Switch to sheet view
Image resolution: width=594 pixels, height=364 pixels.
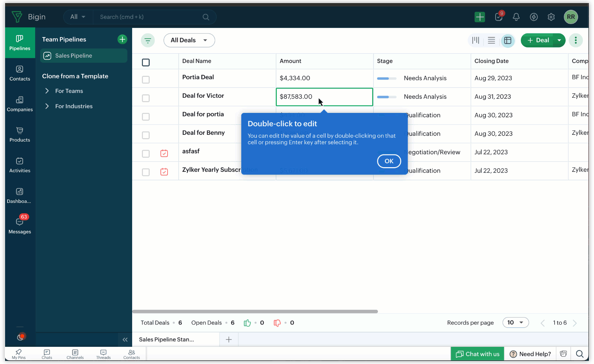[508, 40]
